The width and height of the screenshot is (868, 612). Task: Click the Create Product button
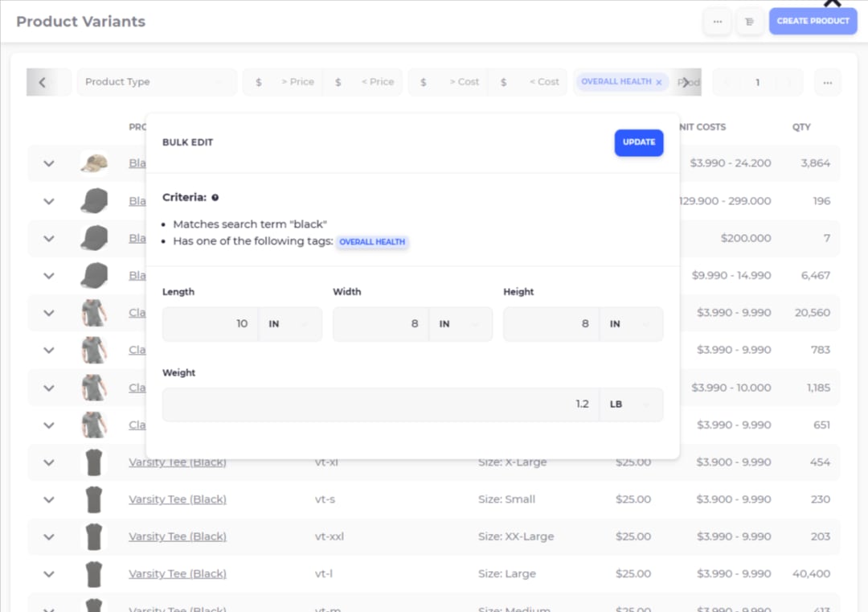pyautogui.click(x=813, y=21)
